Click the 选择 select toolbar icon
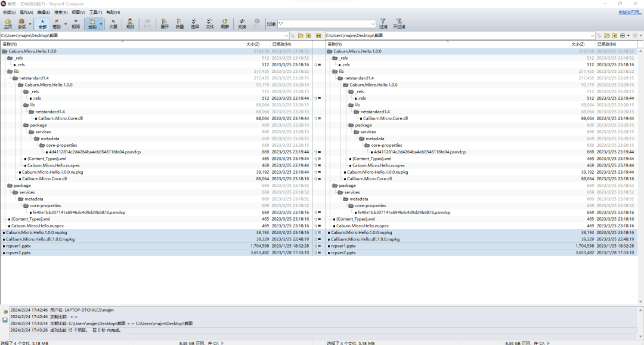Viewport: 644px width, 345px height. pyautogui.click(x=194, y=23)
